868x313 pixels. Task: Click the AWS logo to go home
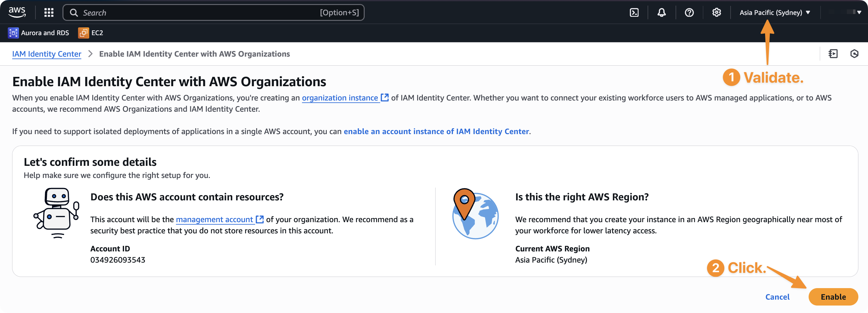pos(17,12)
